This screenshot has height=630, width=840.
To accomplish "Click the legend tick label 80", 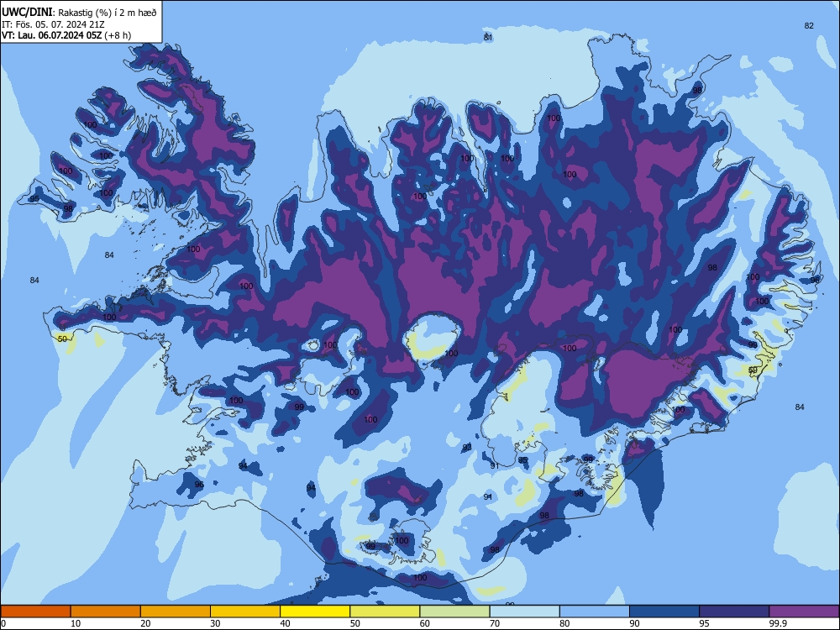I will point(564,623).
